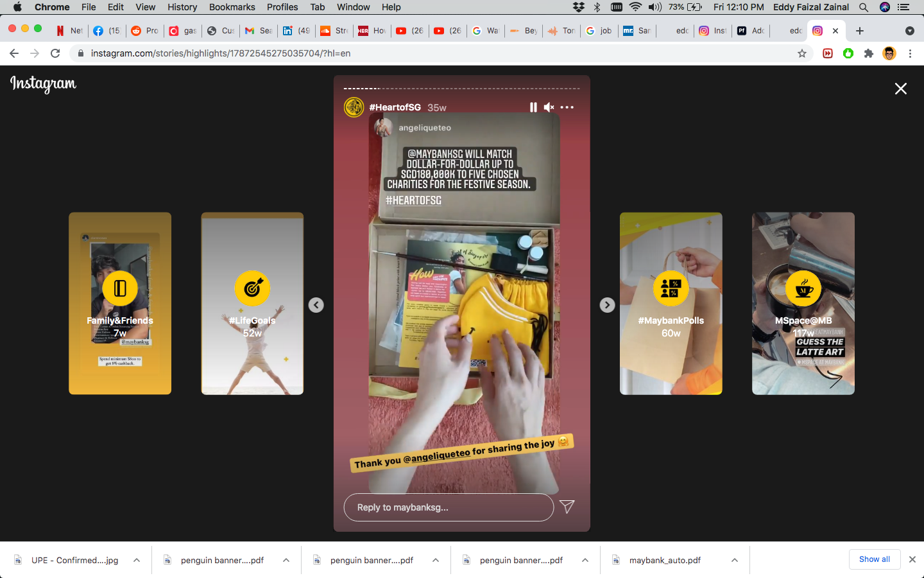Open the Dropbox menu bar icon

click(x=579, y=7)
